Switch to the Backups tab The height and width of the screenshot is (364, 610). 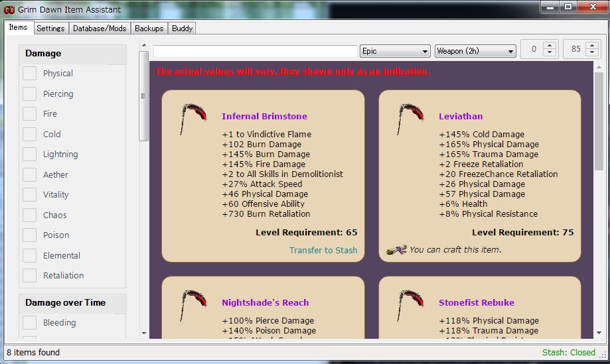[149, 29]
